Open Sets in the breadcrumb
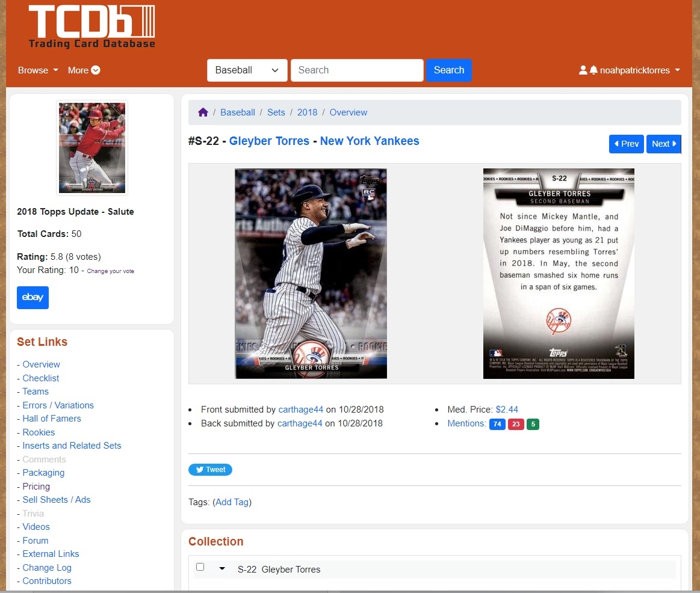 tap(276, 112)
